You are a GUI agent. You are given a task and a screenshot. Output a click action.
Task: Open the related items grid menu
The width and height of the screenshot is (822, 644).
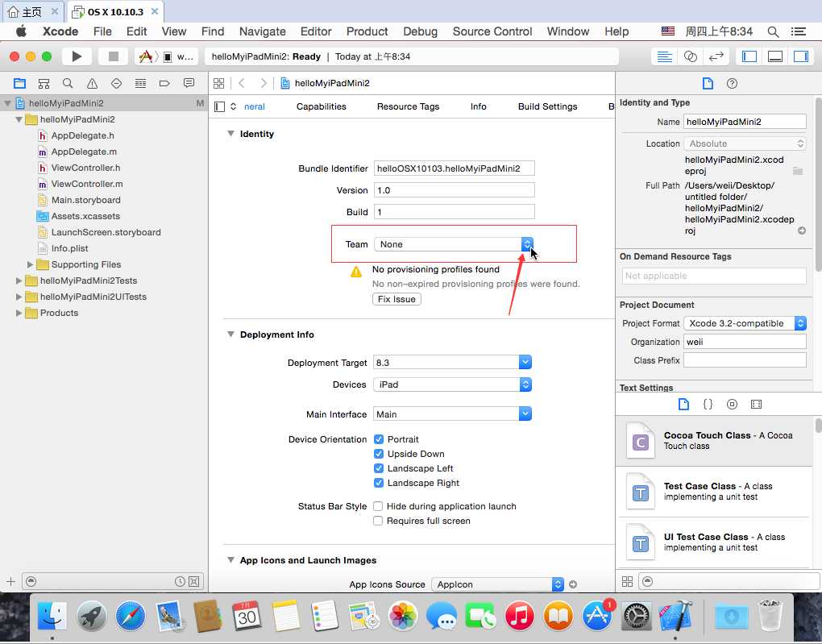click(219, 83)
